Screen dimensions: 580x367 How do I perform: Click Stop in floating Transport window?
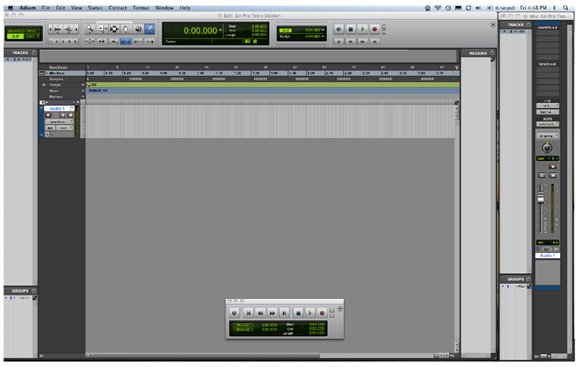pos(298,313)
